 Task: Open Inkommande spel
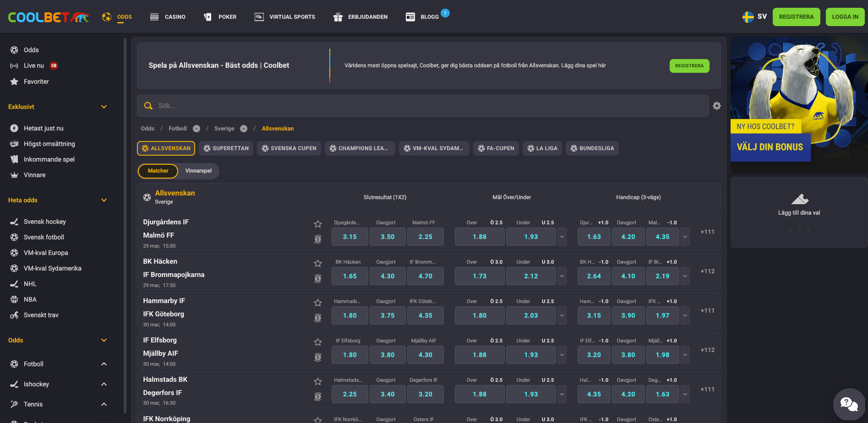[x=42, y=159]
